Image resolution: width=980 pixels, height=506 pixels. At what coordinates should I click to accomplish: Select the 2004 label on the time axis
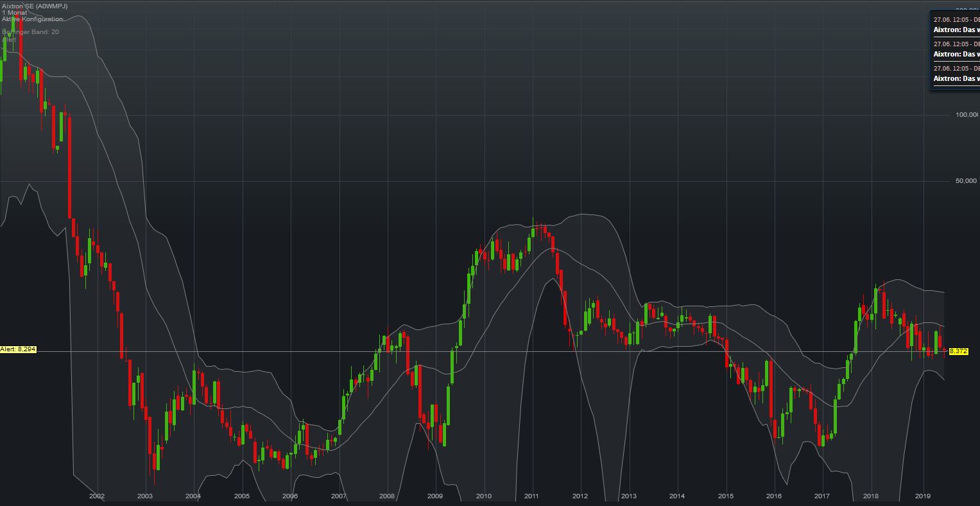click(x=193, y=496)
